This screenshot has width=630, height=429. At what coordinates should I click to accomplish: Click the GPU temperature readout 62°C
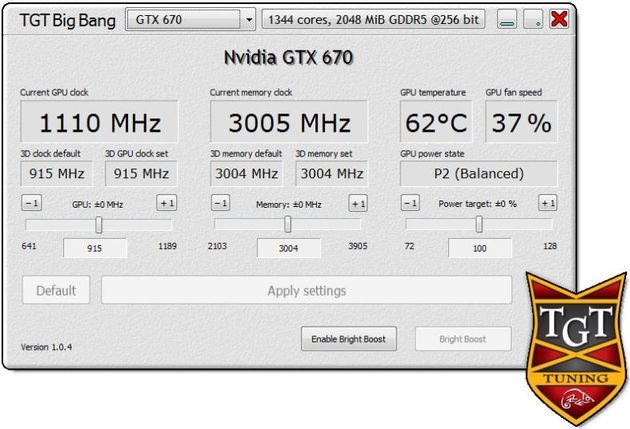click(436, 122)
